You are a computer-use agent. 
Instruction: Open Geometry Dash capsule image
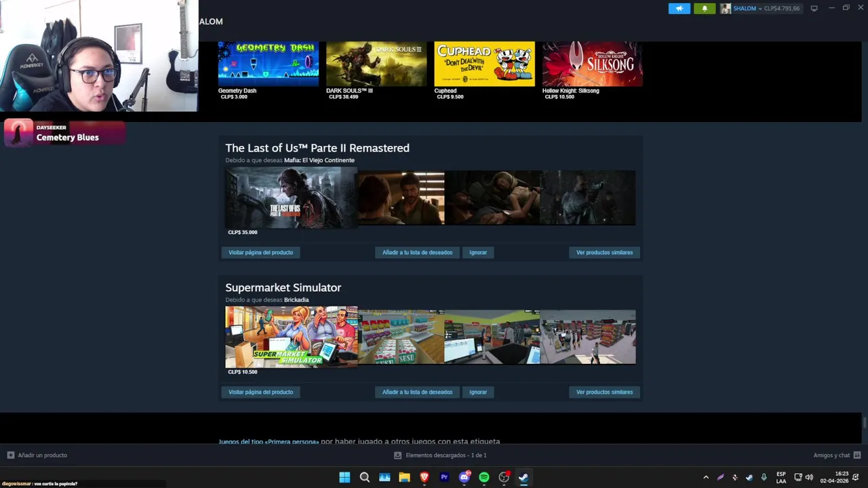tap(268, 64)
